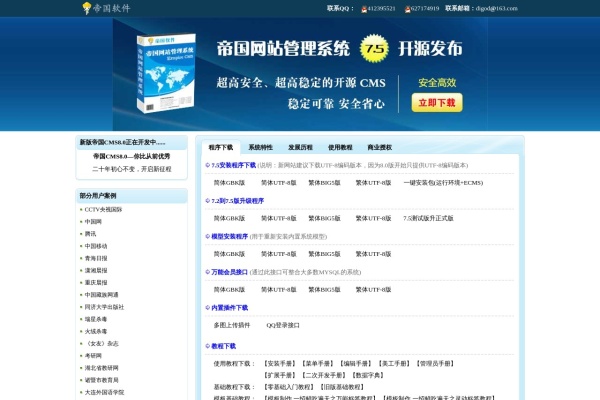The image size is (600, 400).
Task: Click 7.5测试版升正式版 link
Action: pyautogui.click(x=428, y=218)
